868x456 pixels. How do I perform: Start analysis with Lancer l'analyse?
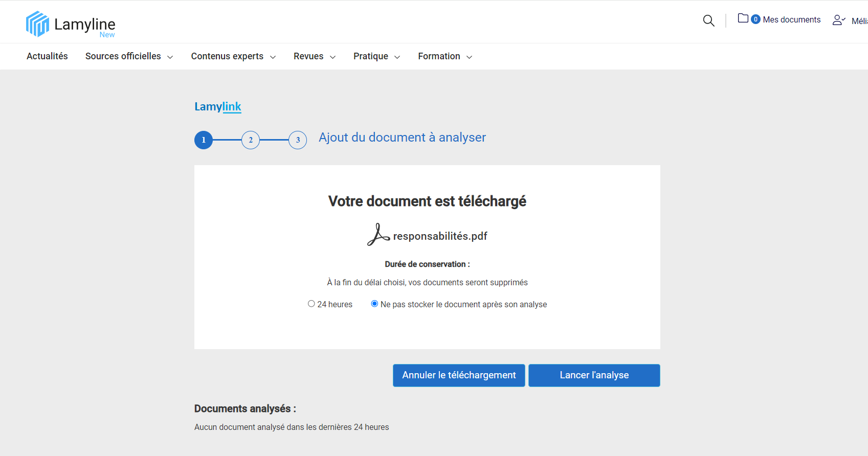click(x=594, y=375)
